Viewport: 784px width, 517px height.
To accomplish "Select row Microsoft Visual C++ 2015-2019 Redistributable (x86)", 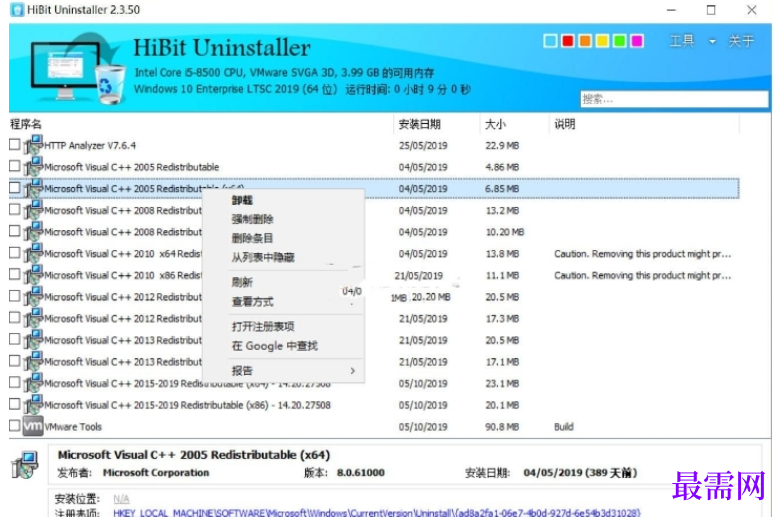I will (188, 405).
